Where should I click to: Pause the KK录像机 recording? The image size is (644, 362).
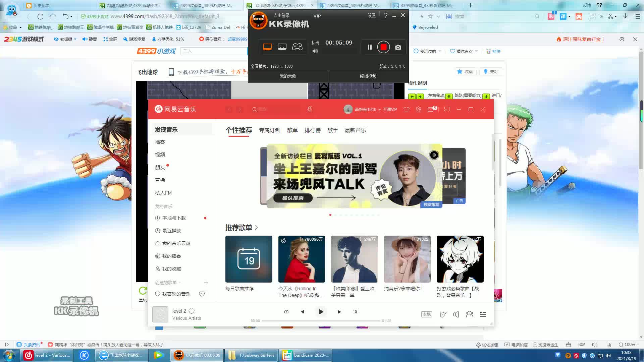[370, 47]
